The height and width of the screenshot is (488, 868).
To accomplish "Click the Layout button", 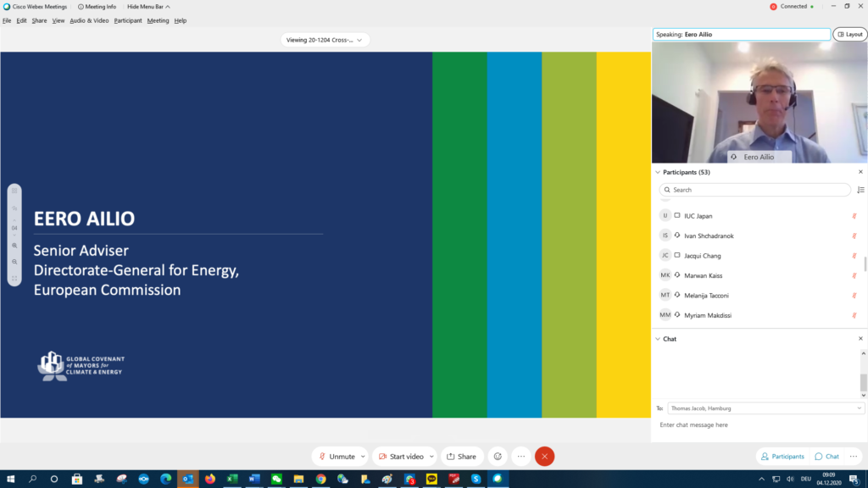I will 849,35.
